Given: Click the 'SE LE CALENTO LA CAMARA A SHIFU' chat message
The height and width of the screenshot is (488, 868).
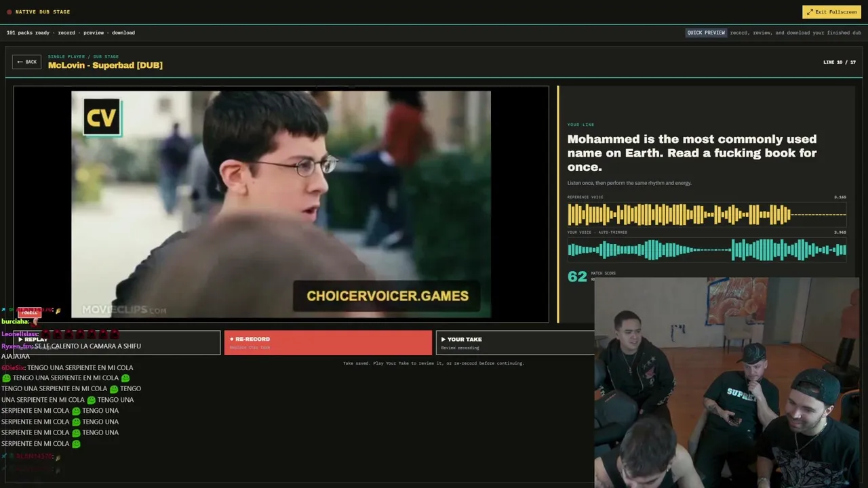Looking at the screenshot, I should [87, 346].
